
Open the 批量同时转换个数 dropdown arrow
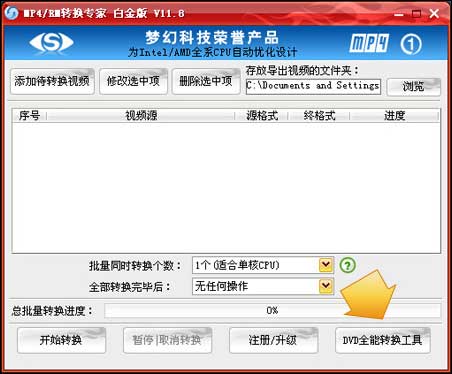pos(326,265)
